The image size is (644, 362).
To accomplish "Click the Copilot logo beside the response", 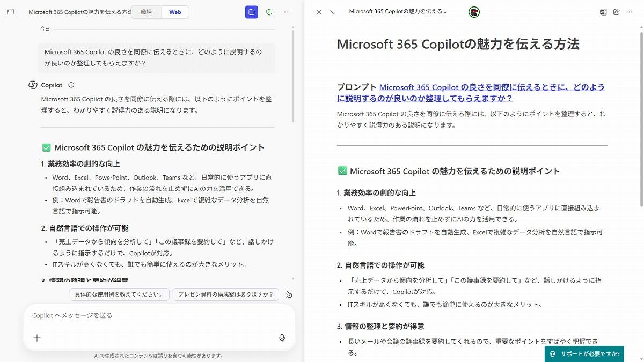I will (33, 85).
